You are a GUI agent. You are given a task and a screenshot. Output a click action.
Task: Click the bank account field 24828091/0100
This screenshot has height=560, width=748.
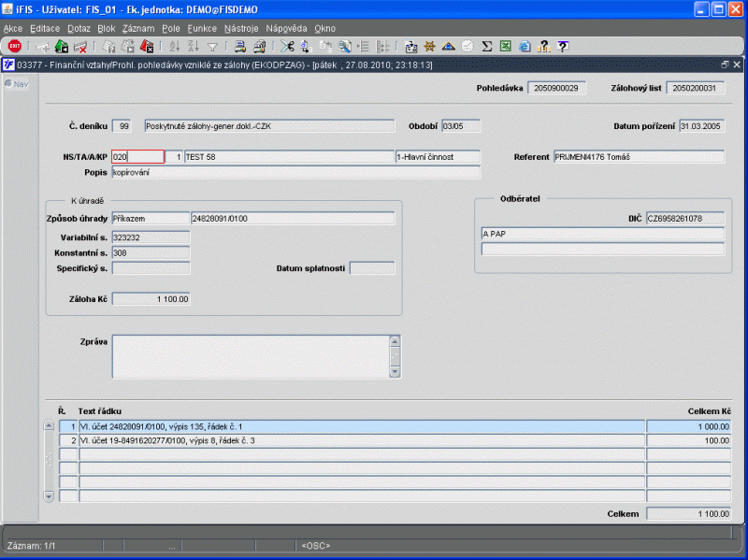tap(293, 218)
